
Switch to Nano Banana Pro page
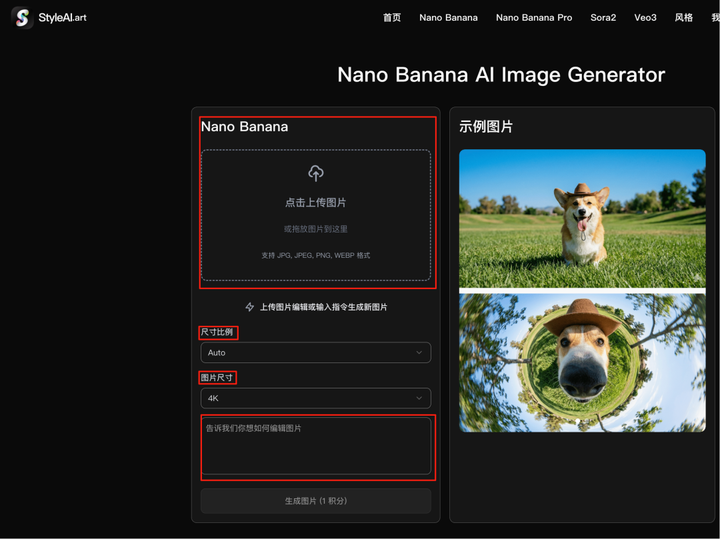click(534, 18)
